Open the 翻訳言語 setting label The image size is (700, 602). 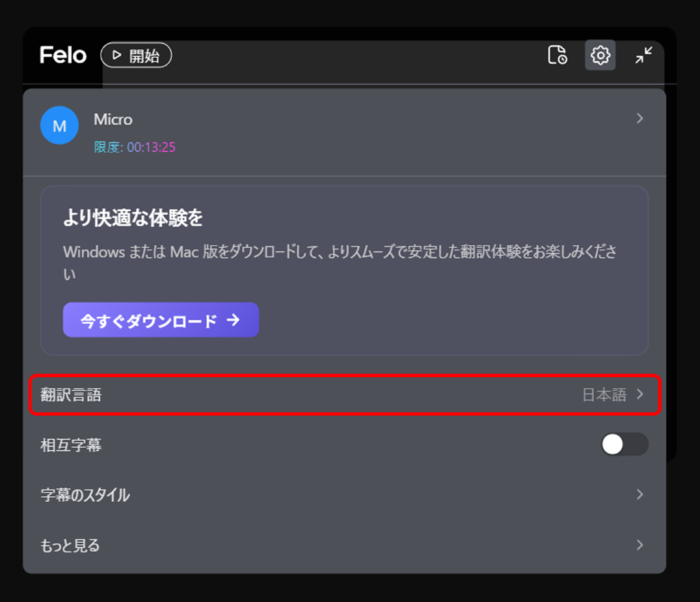coord(71,395)
